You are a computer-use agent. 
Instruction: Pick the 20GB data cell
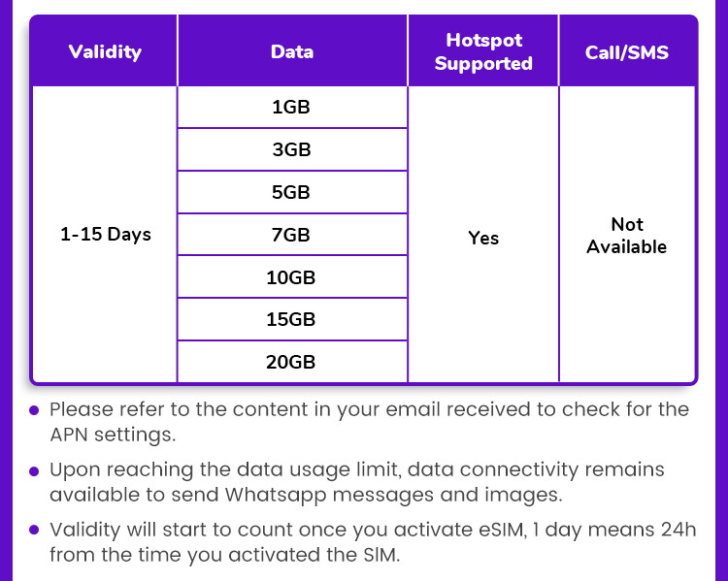point(292,362)
